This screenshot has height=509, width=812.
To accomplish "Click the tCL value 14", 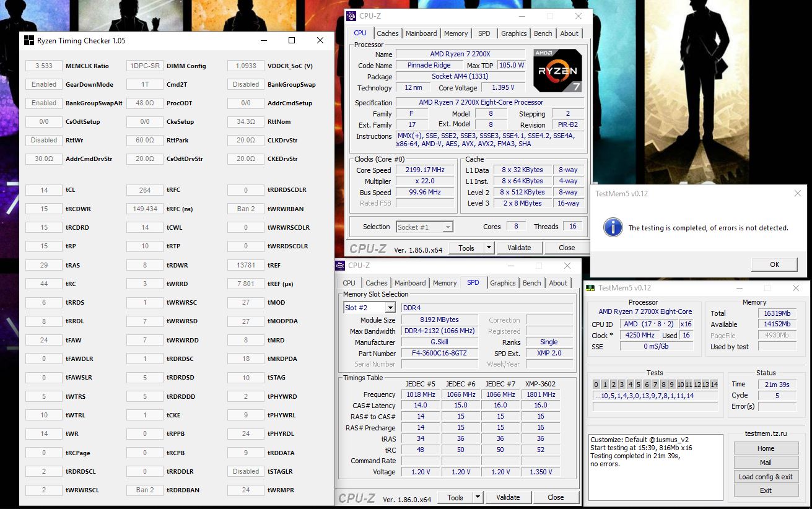I will 44,190.
